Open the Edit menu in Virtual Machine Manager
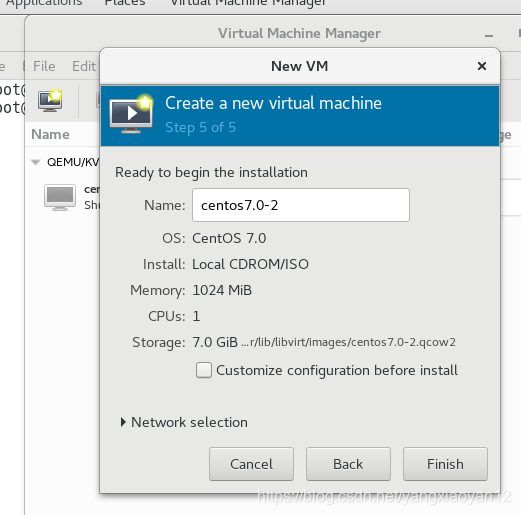This screenshot has height=515, width=521. pos(84,66)
